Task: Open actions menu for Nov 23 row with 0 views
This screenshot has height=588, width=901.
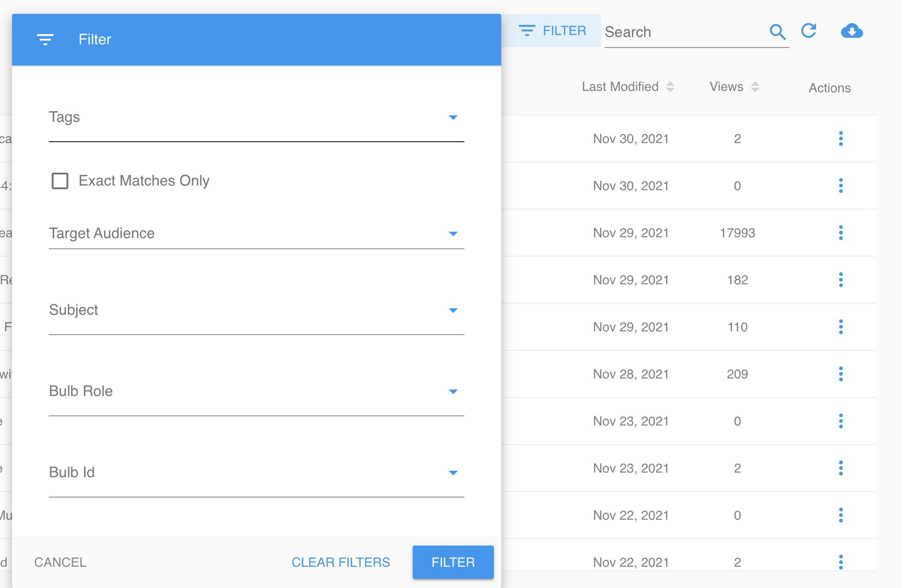Action: [841, 421]
